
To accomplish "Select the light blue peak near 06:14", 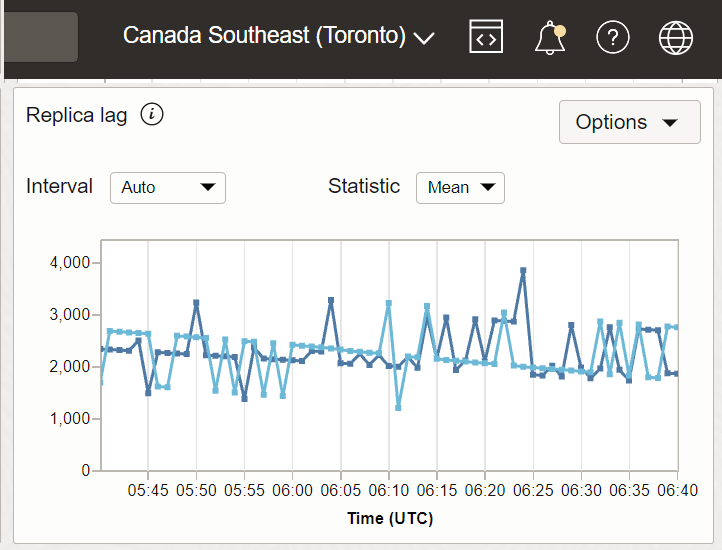I will click(427, 306).
